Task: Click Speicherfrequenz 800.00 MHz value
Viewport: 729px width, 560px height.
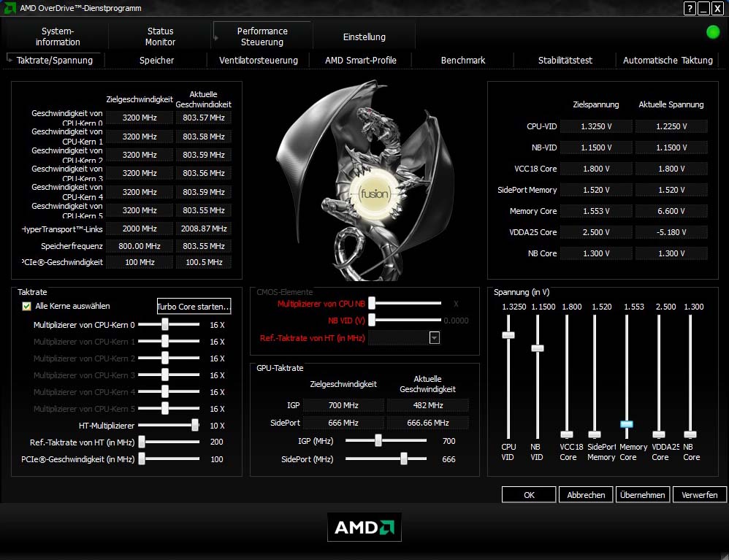Action: pos(140,246)
